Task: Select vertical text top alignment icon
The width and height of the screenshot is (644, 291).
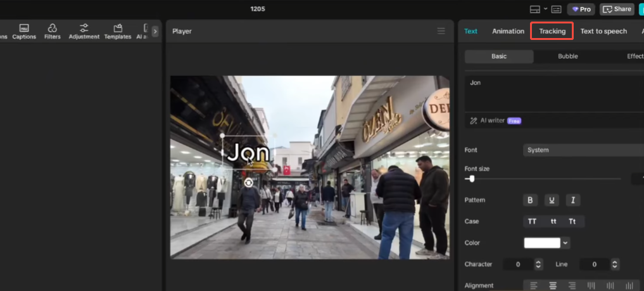Action: [x=591, y=285]
